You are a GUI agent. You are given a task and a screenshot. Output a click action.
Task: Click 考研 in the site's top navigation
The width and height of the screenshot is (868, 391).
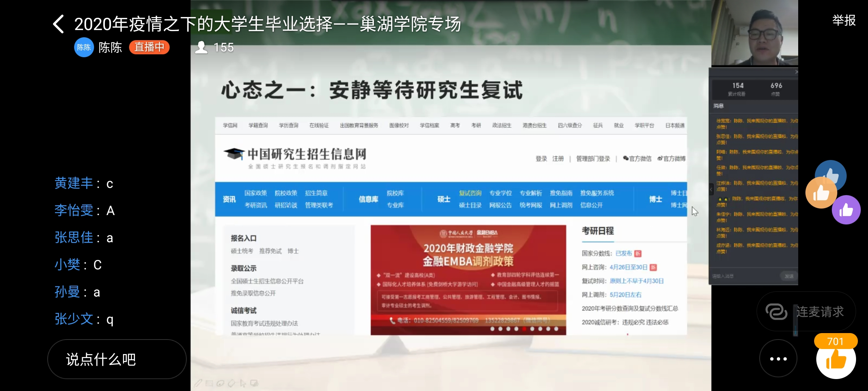[476, 125]
